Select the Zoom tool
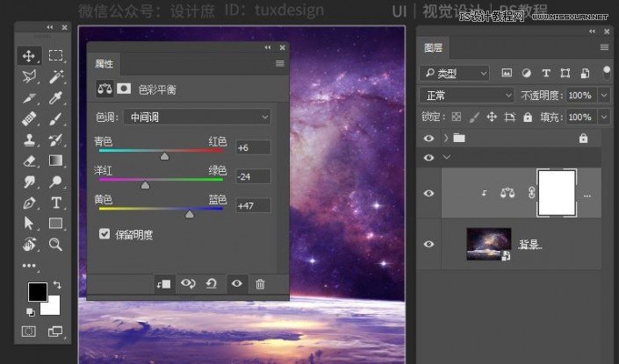The width and height of the screenshot is (619, 364). (55, 245)
